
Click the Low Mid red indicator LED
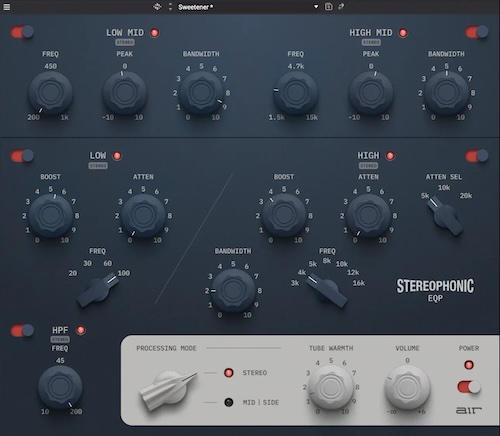(155, 33)
